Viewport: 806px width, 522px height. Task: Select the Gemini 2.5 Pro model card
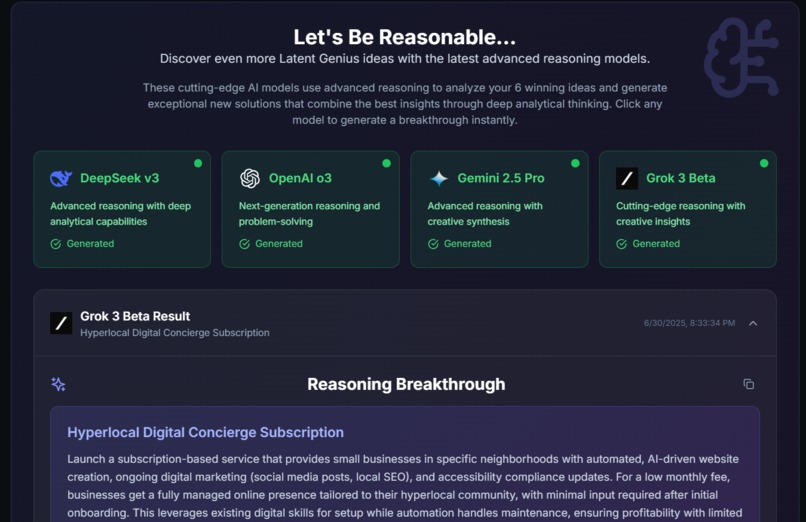tap(499, 209)
